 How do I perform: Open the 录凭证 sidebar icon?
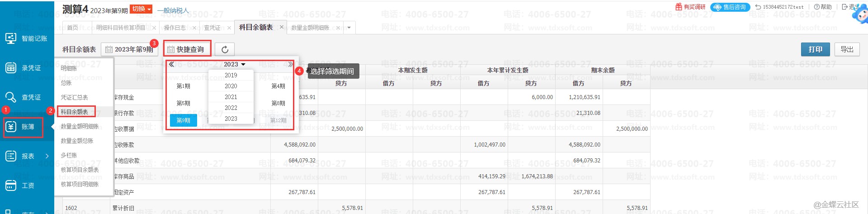pyautogui.click(x=11, y=68)
